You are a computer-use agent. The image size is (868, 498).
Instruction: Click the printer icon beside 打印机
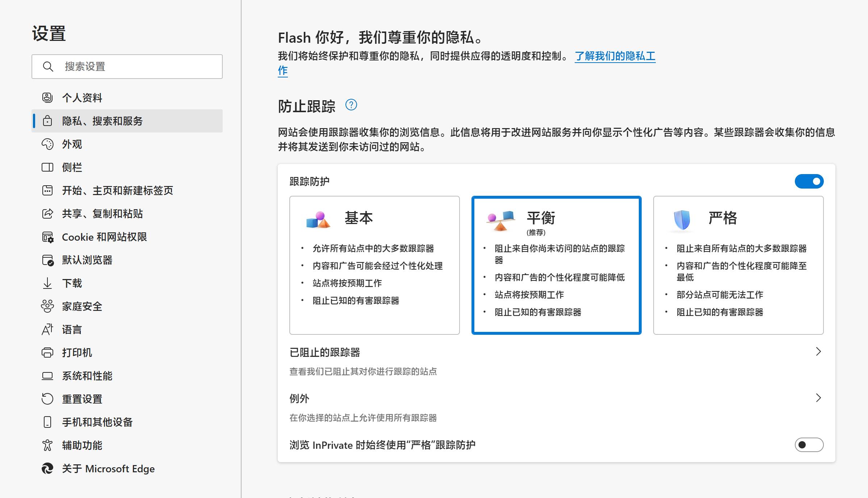(x=47, y=353)
